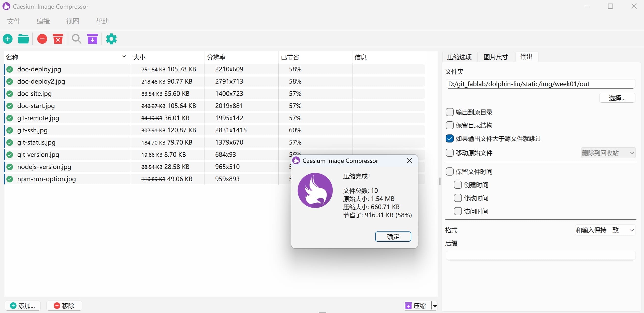
Task: Switch to the 压缩选项 tab
Action: point(459,57)
